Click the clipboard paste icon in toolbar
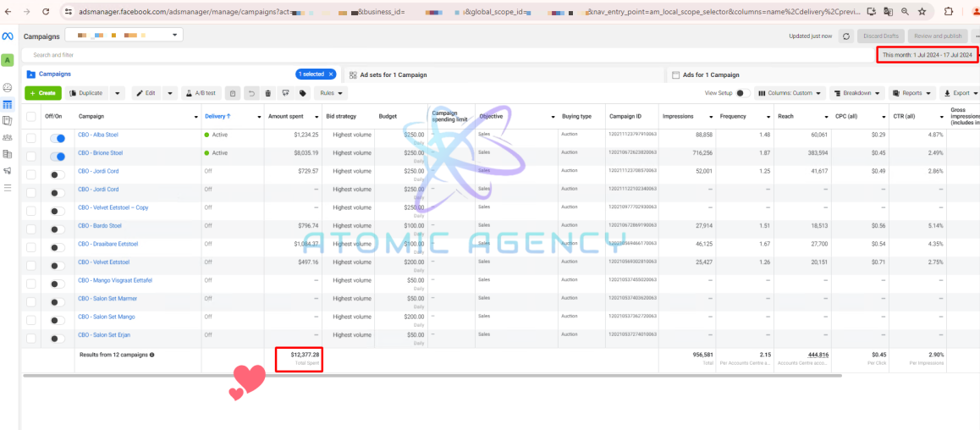 click(232, 93)
